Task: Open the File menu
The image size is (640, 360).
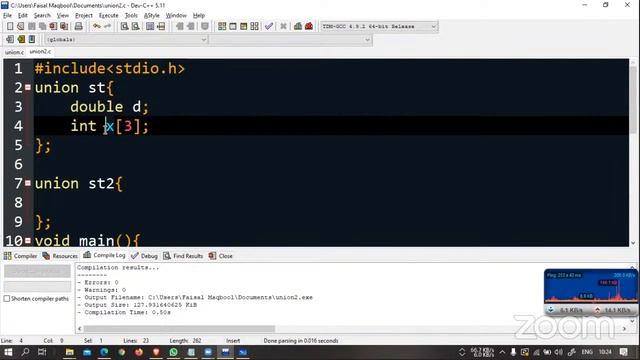Action: [7, 16]
